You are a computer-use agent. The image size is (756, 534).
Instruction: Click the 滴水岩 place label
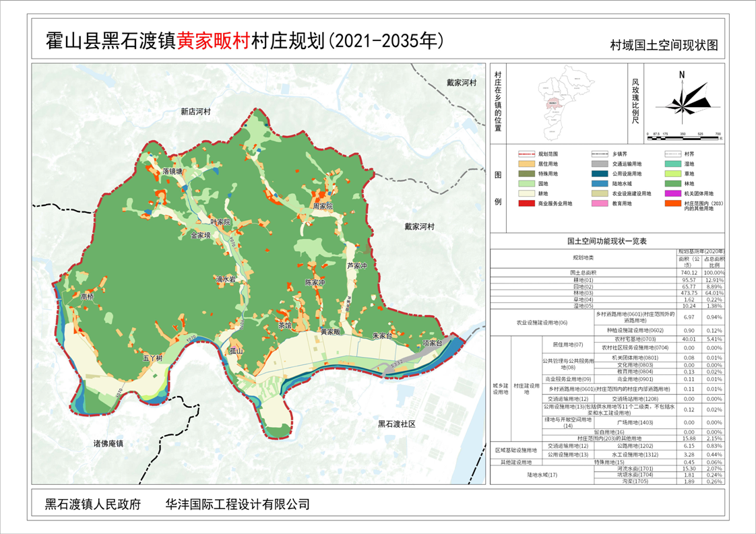coord(225,278)
